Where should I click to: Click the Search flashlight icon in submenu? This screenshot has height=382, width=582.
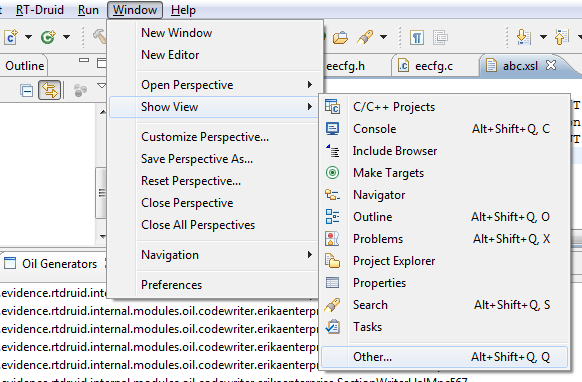coord(332,305)
